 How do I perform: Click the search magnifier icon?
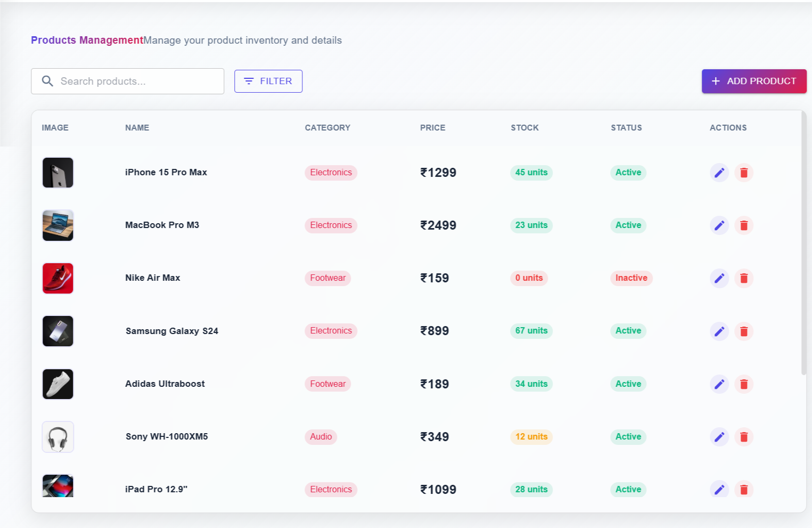click(47, 81)
